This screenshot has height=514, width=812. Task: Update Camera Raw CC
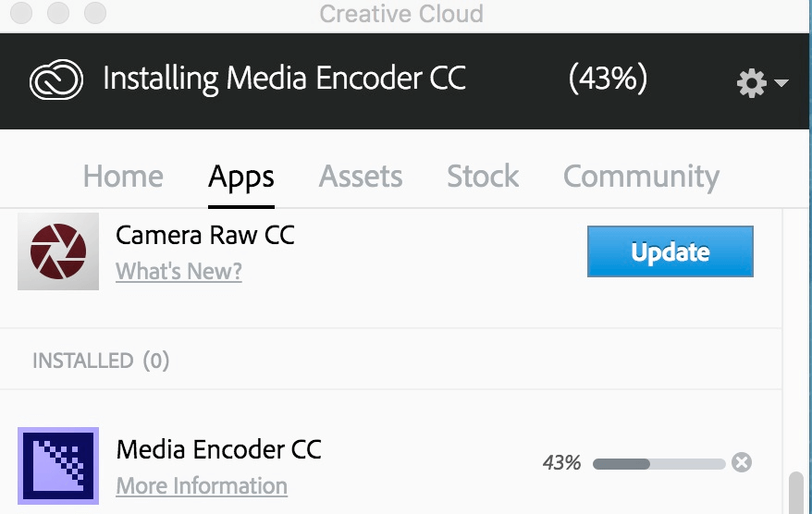click(x=671, y=251)
